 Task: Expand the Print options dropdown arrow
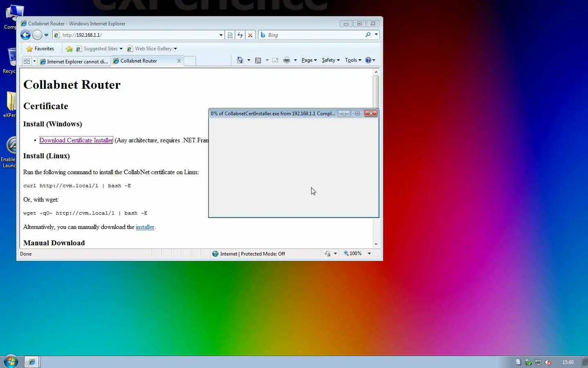(x=295, y=60)
